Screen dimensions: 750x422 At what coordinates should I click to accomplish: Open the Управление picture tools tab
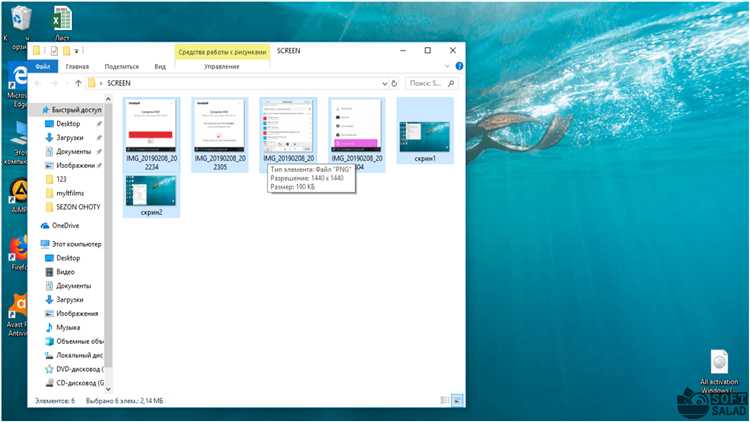point(221,66)
